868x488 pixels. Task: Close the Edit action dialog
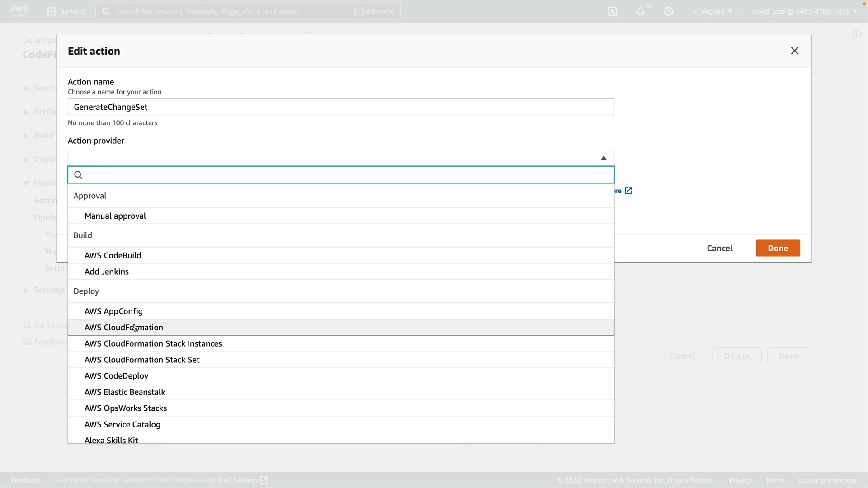pyautogui.click(x=794, y=51)
